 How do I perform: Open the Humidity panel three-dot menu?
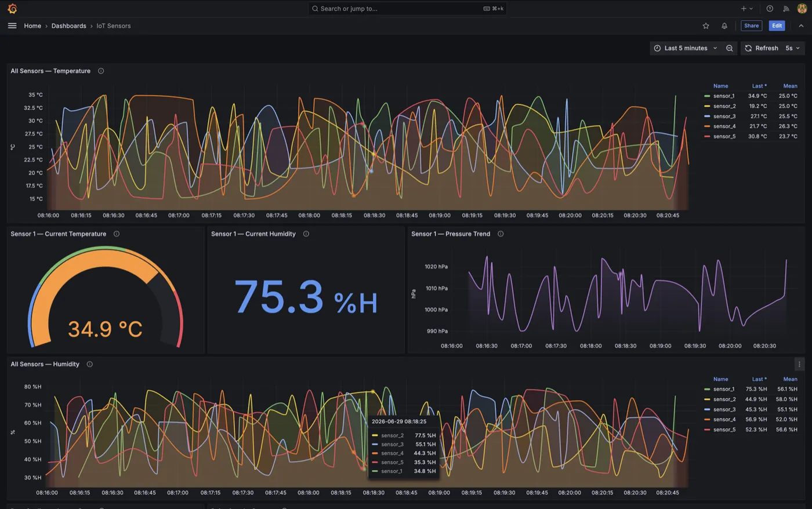click(x=799, y=364)
